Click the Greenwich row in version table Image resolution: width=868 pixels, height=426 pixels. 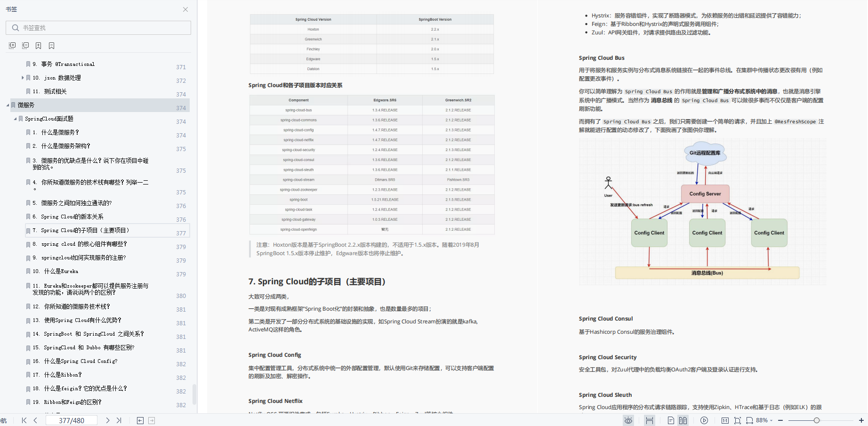pyautogui.click(x=372, y=39)
